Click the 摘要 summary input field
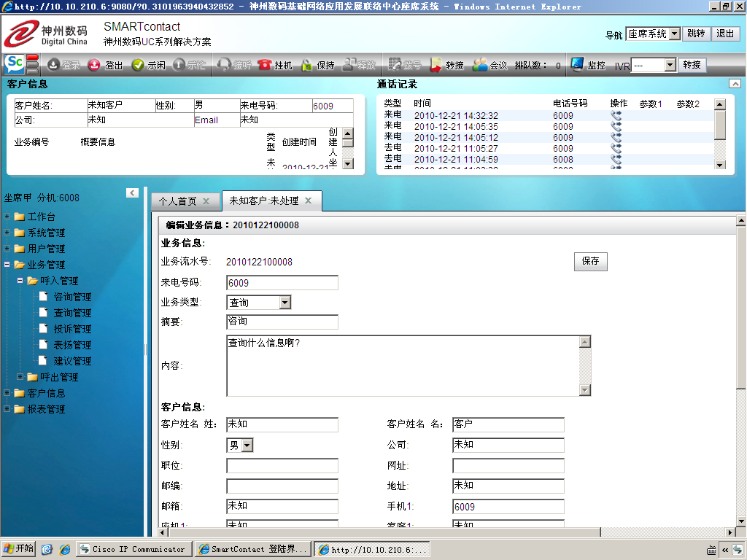The height and width of the screenshot is (560, 747). [x=282, y=322]
